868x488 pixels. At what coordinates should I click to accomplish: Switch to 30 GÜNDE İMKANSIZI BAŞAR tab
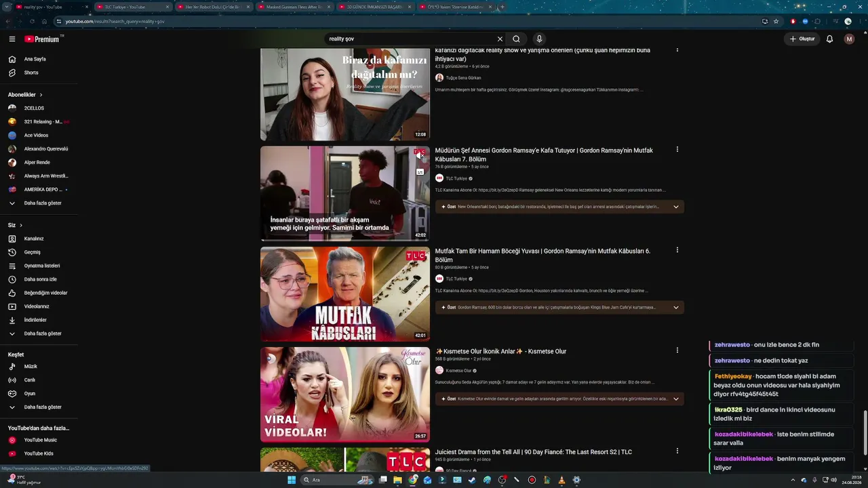click(x=374, y=7)
